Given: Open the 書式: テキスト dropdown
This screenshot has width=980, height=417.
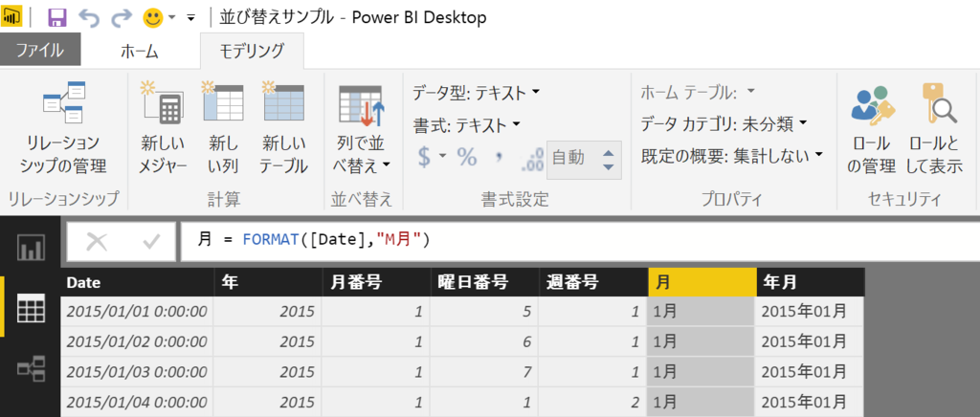Looking at the screenshot, I should (x=466, y=125).
